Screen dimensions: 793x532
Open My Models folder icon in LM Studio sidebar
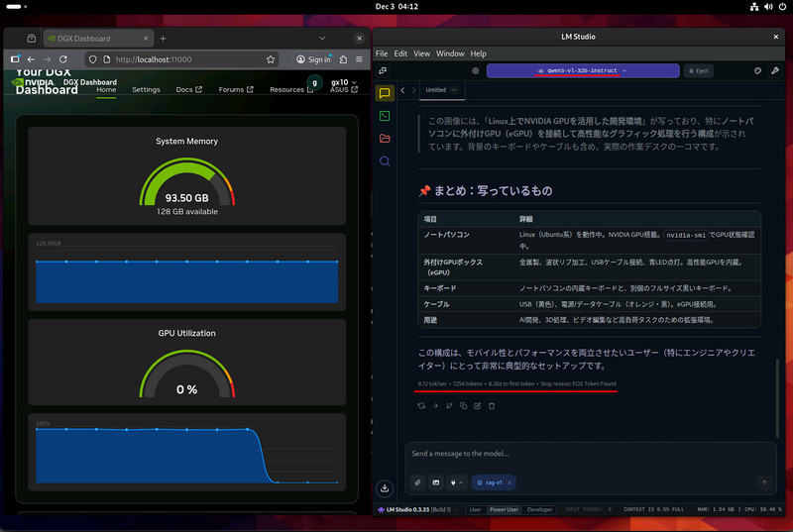[x=385, y=139]
